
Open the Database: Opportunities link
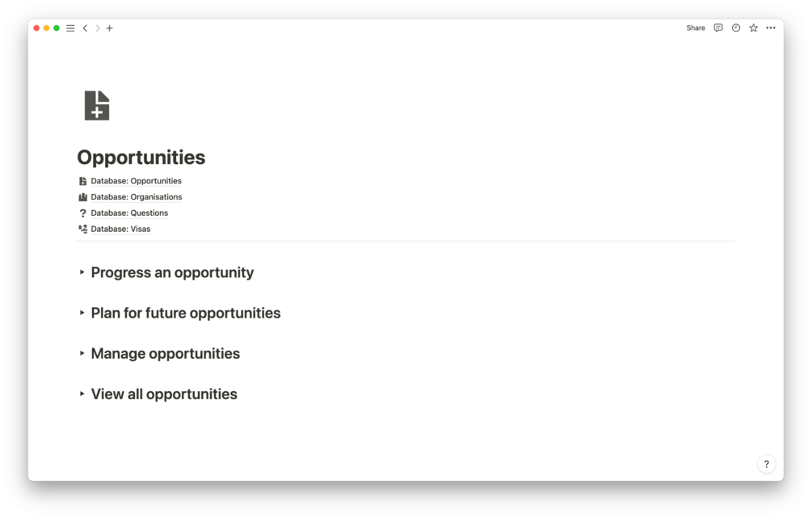click(136, 181)
